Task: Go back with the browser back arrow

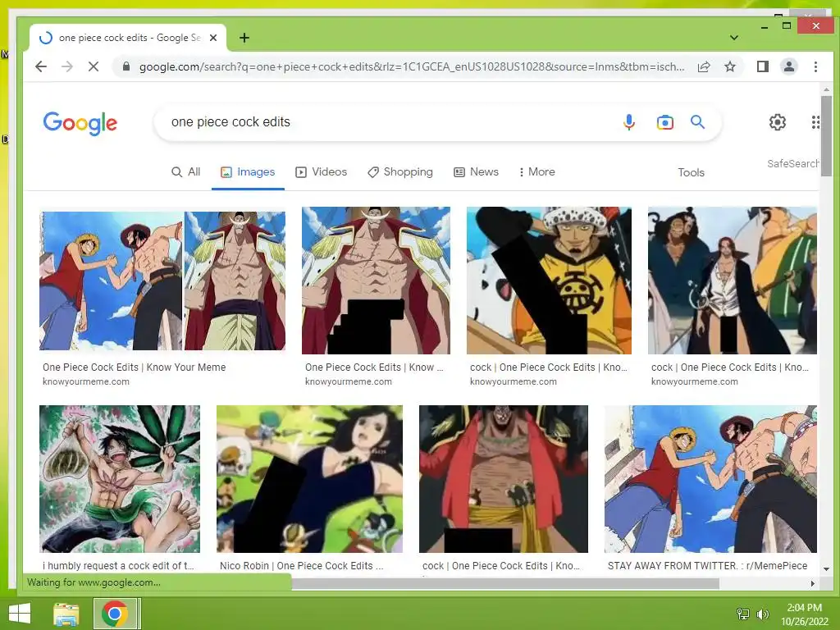Action: pyautogui.click(x=41, y=66)
